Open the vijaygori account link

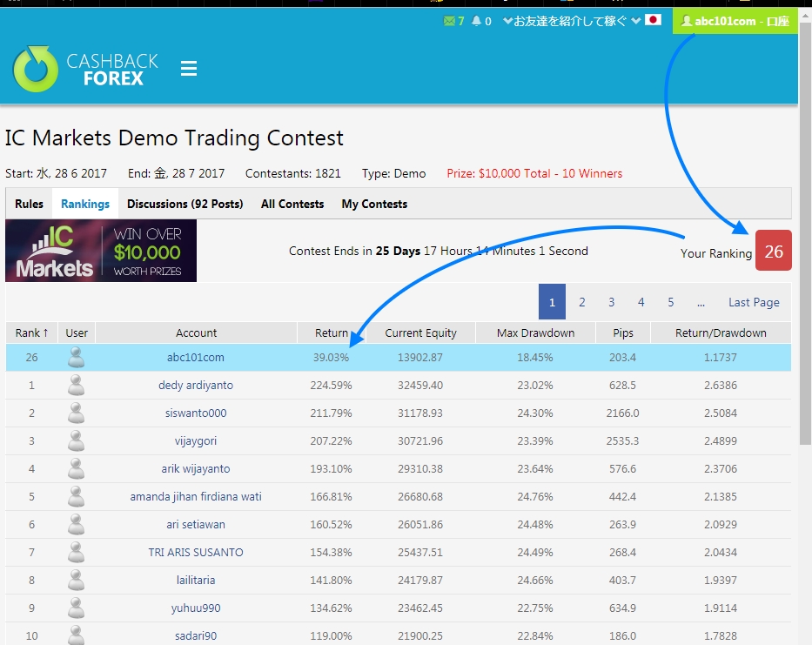[196, 440]
